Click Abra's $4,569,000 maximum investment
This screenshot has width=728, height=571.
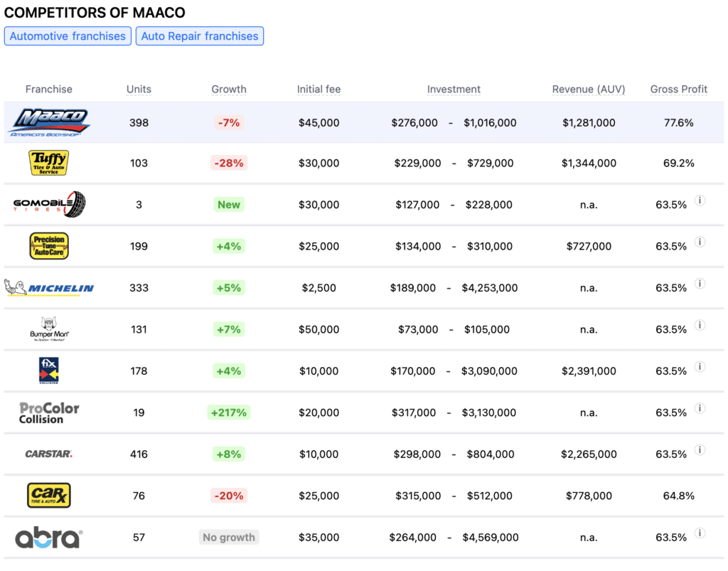pyautogui.click(x=491, y=537)
